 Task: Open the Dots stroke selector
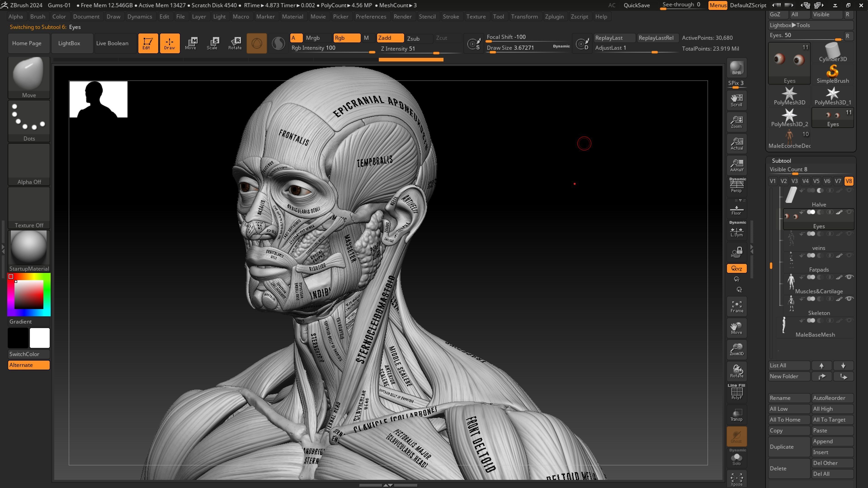[29, 121]
